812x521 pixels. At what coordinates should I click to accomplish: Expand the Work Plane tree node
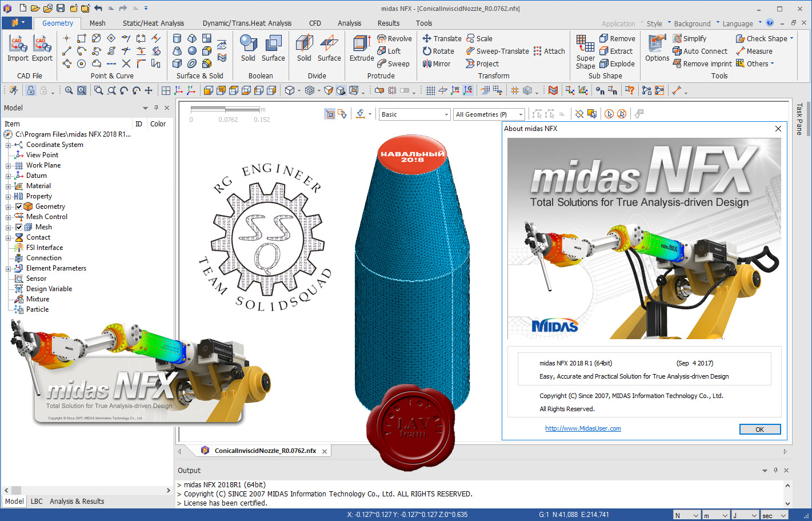(9, 166)
